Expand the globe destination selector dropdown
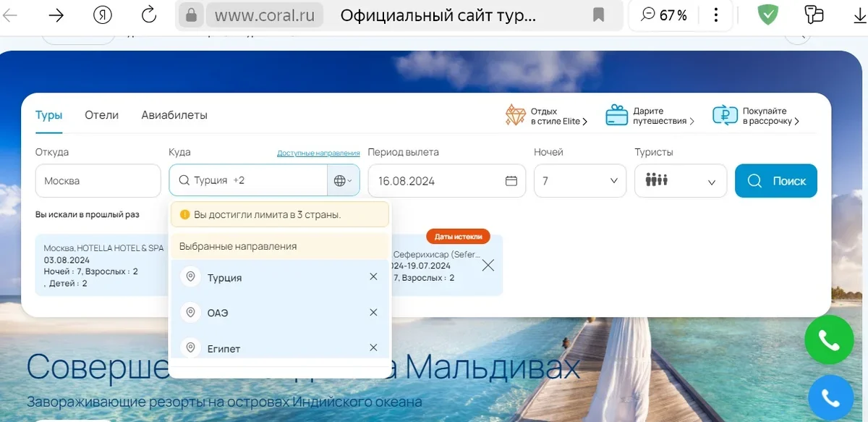868x422 pixels. click(344, 181)
